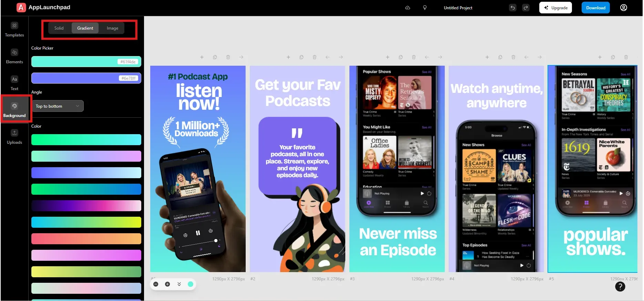The width and height of the screenshot is (644, 301).
Task: Delete the listen now screenshot
Action: point(228,57)
